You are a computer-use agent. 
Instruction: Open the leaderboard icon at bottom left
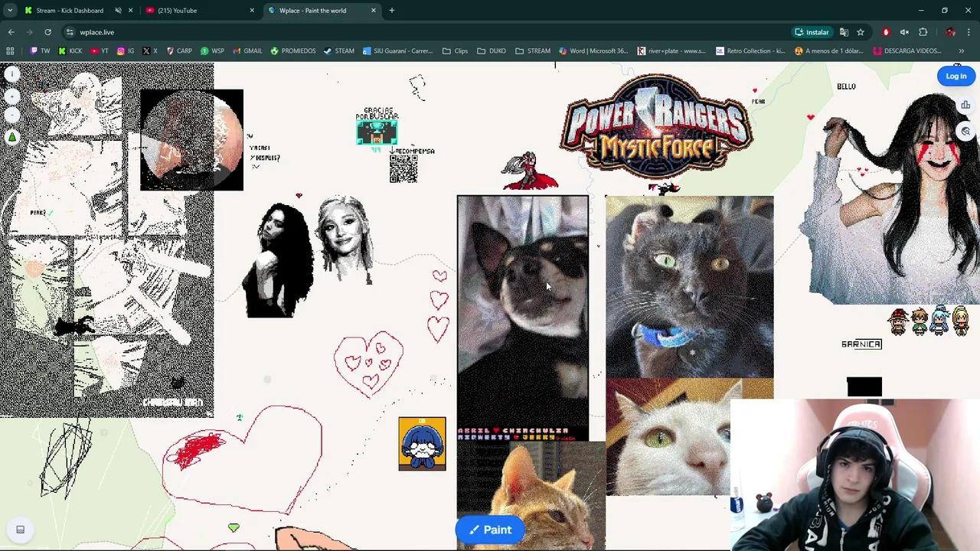tap(20, 530)
